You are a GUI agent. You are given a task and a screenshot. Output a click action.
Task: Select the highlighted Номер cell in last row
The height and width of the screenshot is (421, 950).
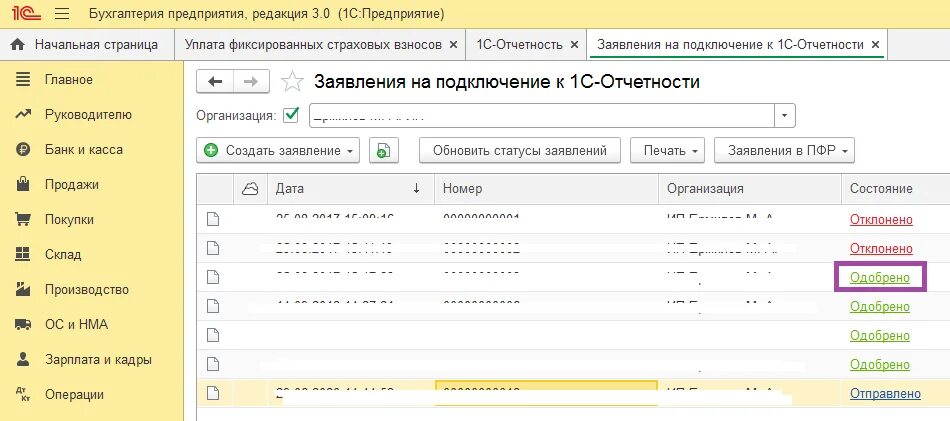(x=546, y=393)
